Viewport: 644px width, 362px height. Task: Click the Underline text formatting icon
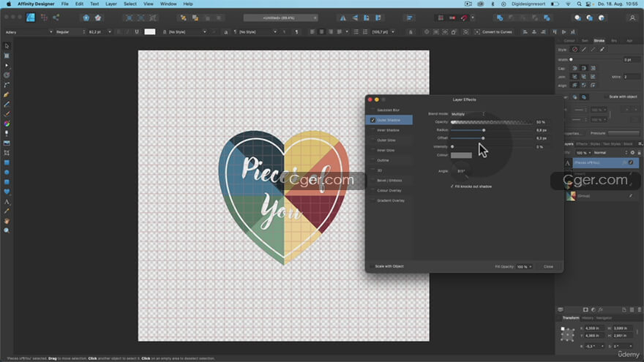point(137,32)
